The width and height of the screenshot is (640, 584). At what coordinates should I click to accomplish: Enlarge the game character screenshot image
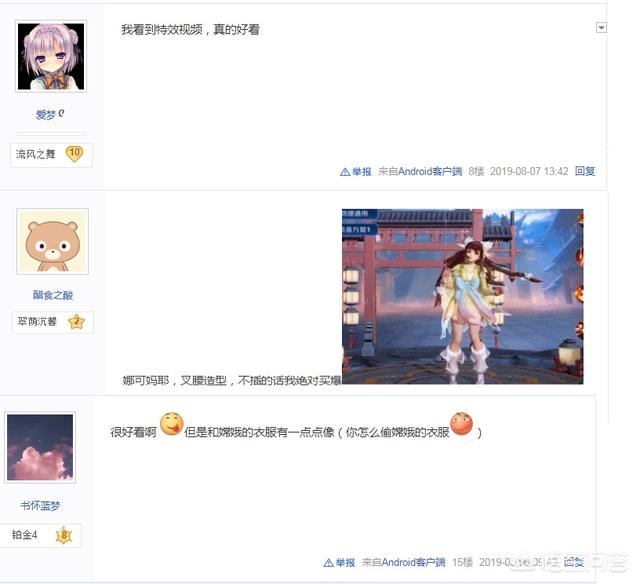[462, 296]
